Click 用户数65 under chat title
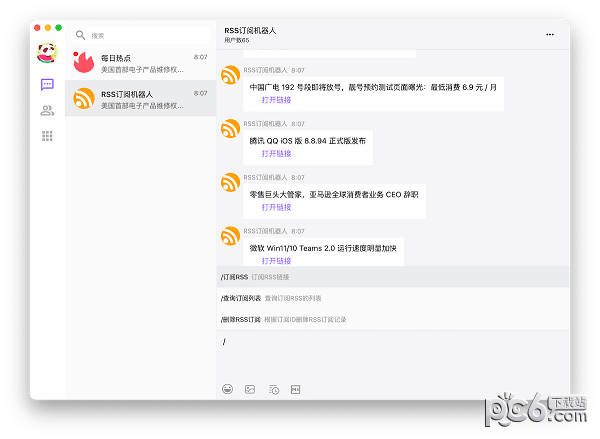This screenshot has height=439, width=600. 236,40
